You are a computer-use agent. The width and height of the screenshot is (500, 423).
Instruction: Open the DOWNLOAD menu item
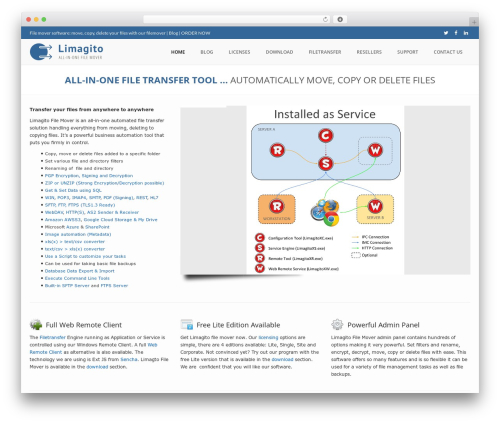[279, 52]
